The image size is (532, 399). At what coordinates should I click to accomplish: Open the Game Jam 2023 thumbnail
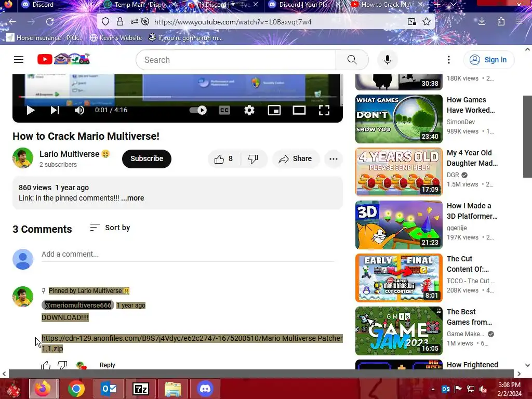399,331
